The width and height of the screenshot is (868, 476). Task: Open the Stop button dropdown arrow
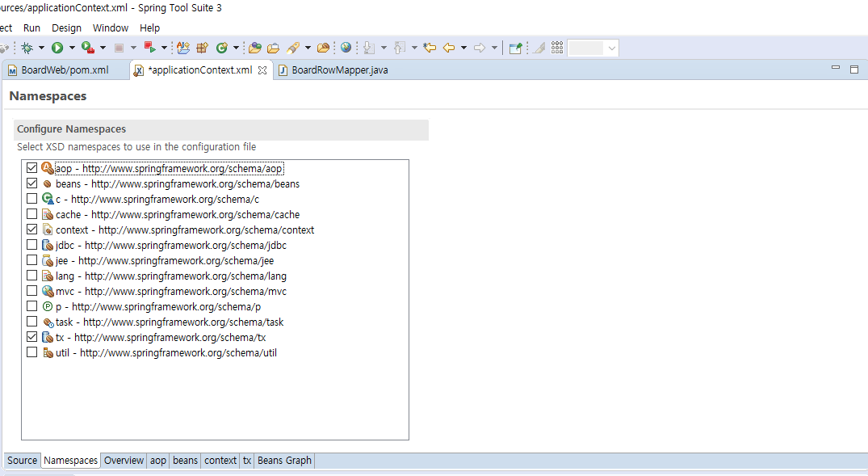pos(133,48)
